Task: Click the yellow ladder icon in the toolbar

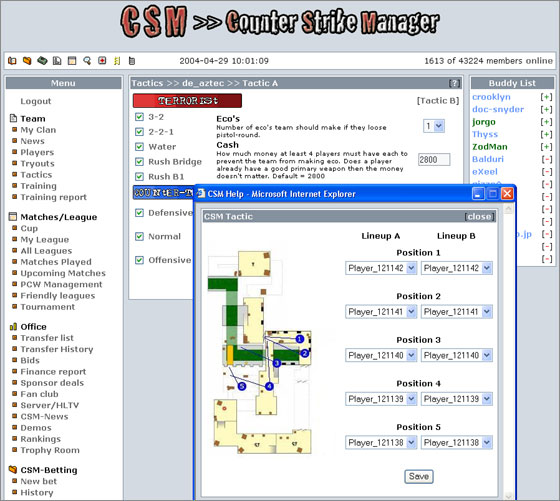Action: coord(117,61)
